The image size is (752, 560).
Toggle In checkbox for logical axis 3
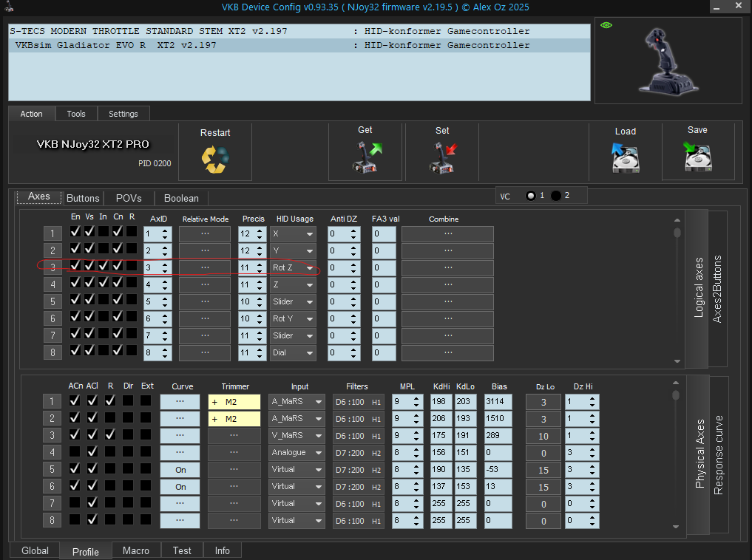(x=104, y=266)
